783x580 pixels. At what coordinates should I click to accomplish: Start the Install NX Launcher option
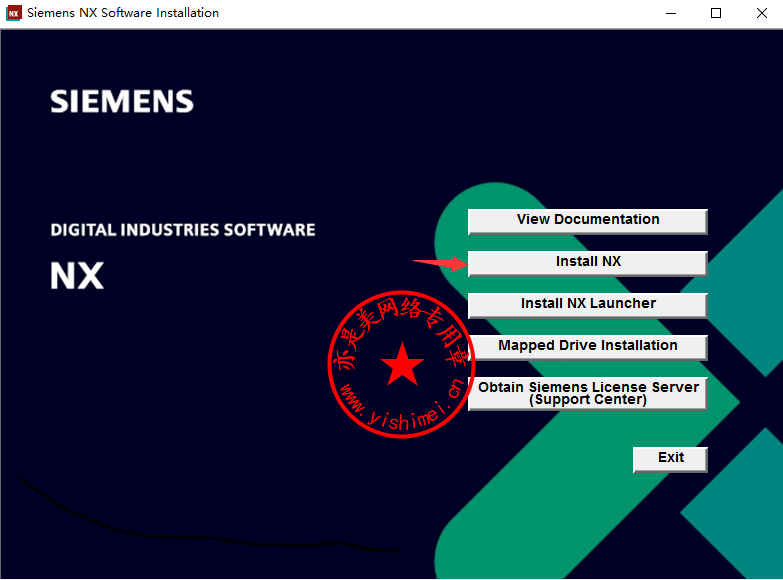tap(588, 305)
